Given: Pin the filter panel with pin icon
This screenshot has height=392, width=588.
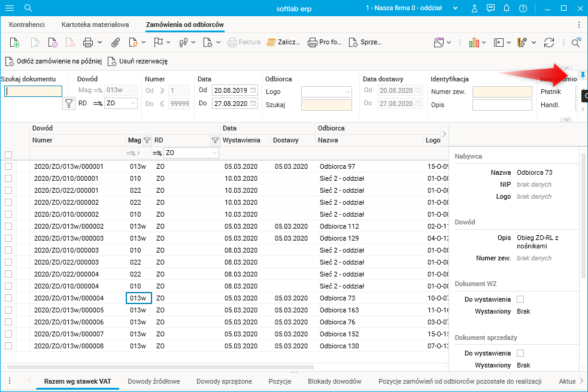Looking at the screenshot, I should click(583, 74).
